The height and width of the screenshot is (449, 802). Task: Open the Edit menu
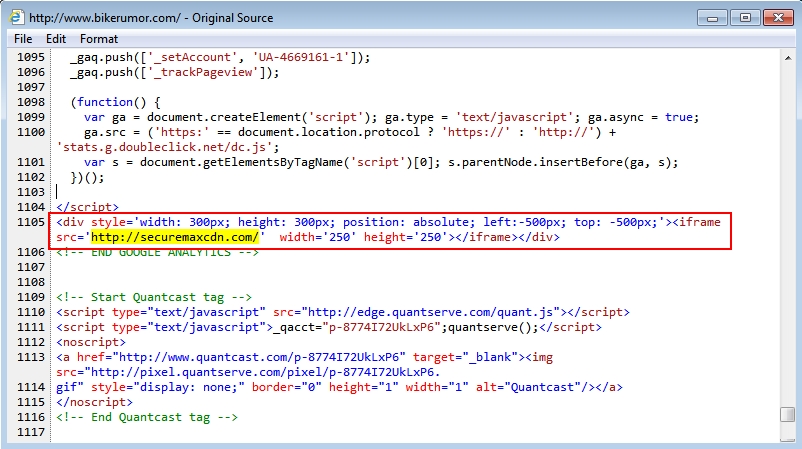pyautogui.click(x=55, y=39)
